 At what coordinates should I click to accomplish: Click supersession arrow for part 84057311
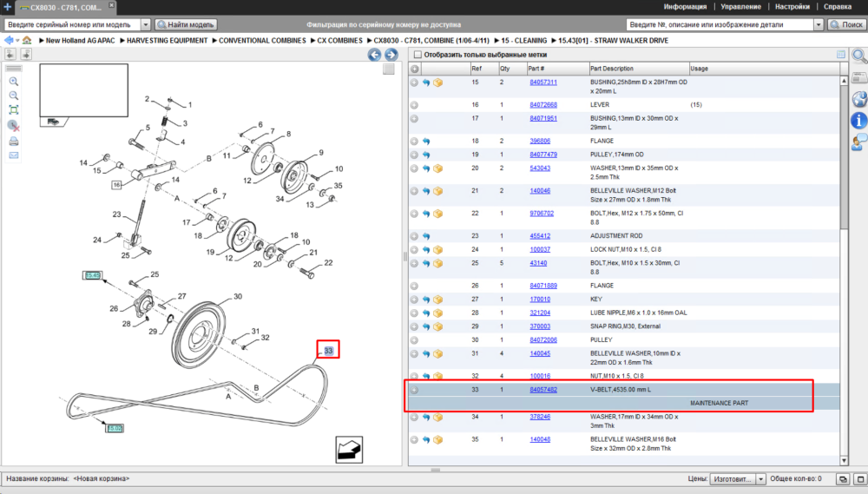pos(426,82)
